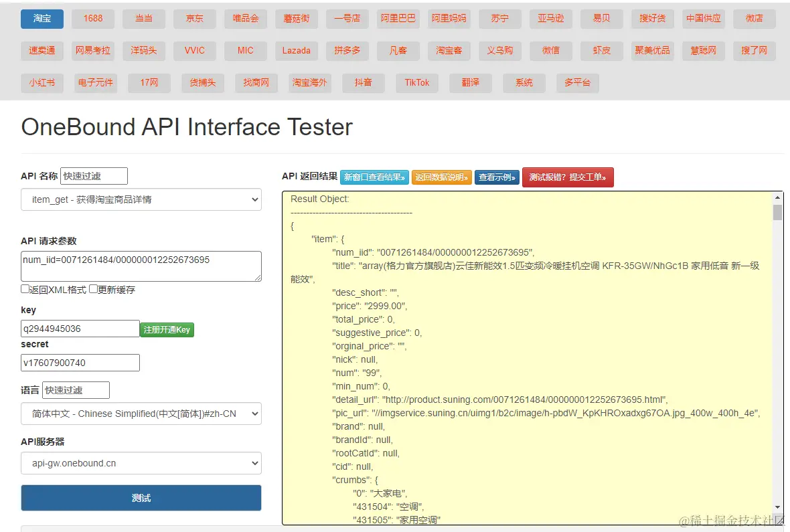790x532 pixels.
Task: Expand the api-gw.onebound.cn server dropdown
Action: click(x=141, y=463)
